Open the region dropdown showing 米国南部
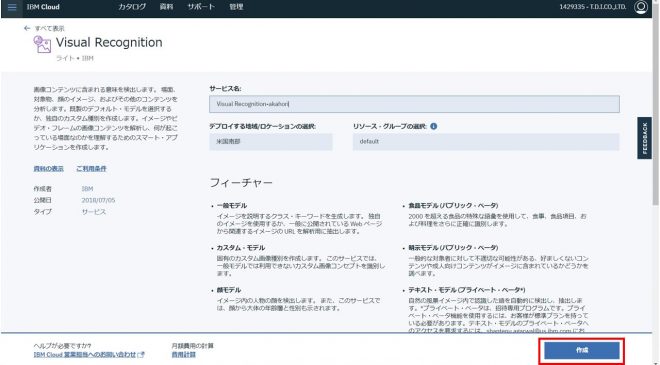 [271, 142]
